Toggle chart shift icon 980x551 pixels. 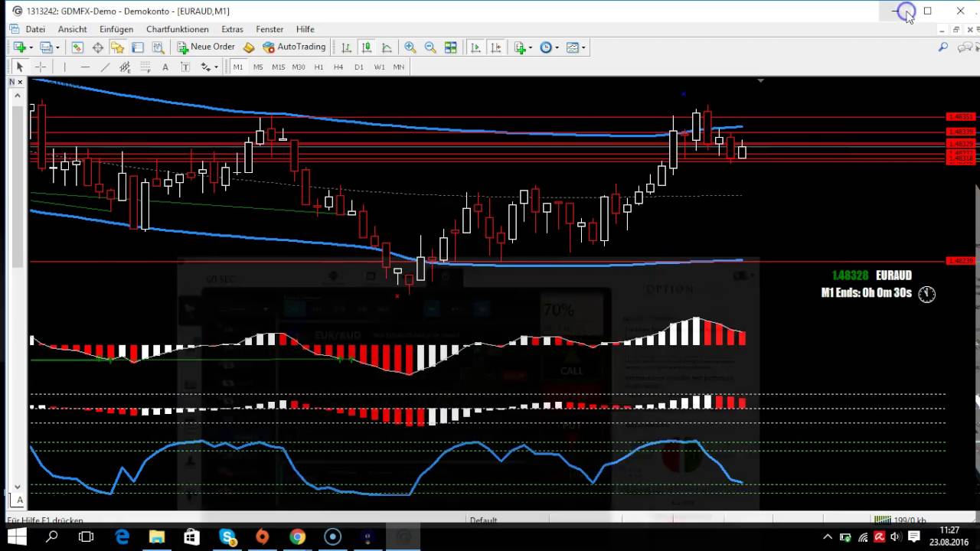pos(496,47)
